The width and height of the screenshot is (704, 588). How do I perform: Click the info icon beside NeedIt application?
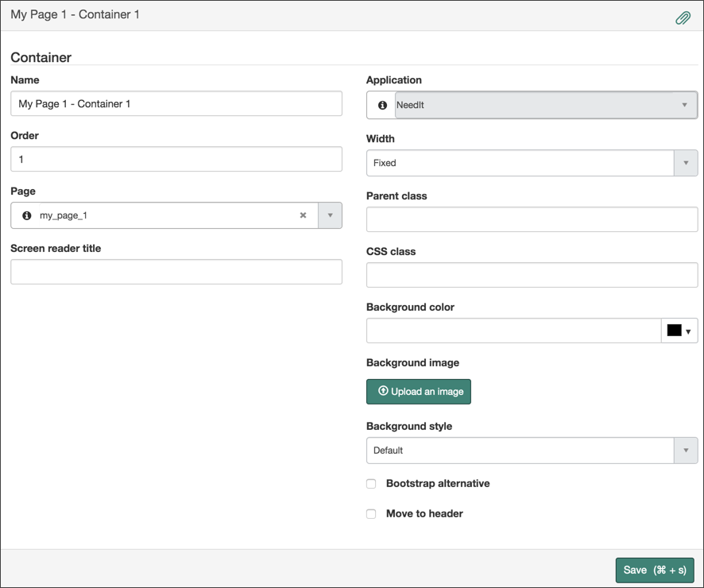point(381,104)
